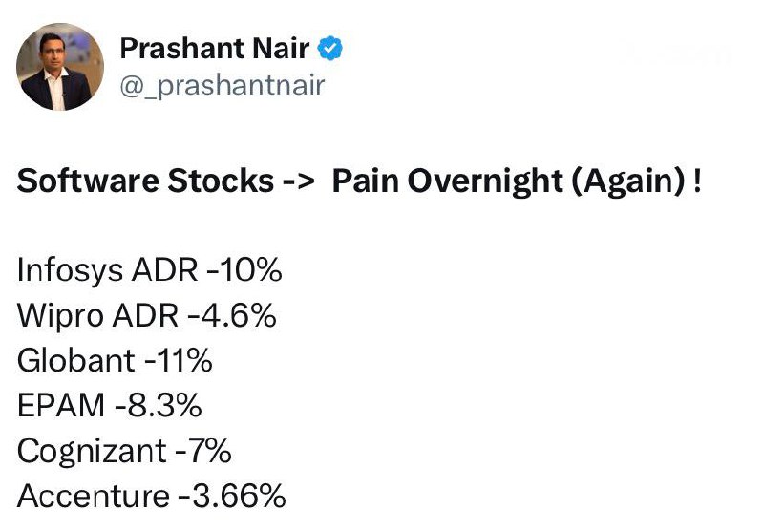Click the -3.66% figure beside Accenture
Screen dimensions: 764x532
[x=234, y=496]
